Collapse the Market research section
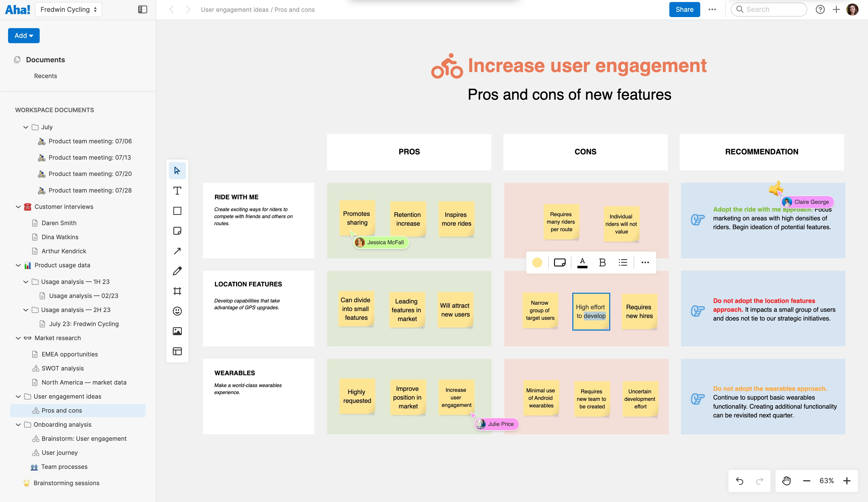This screenshot has height=502, width=868. 18,338
